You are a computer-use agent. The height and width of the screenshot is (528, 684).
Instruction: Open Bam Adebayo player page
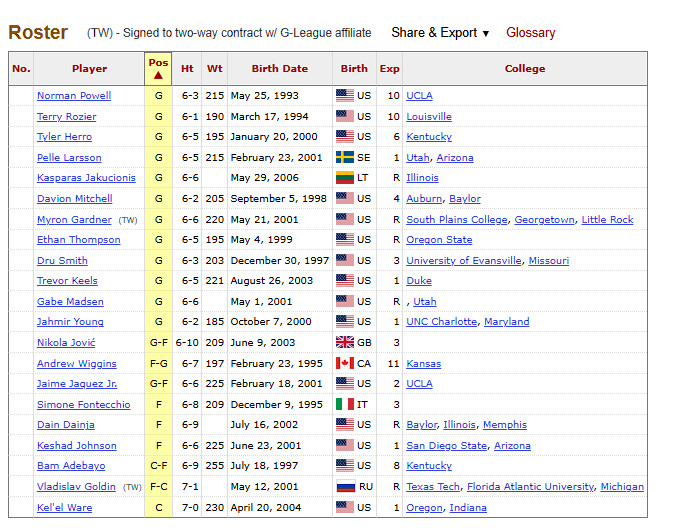(71, 466)
